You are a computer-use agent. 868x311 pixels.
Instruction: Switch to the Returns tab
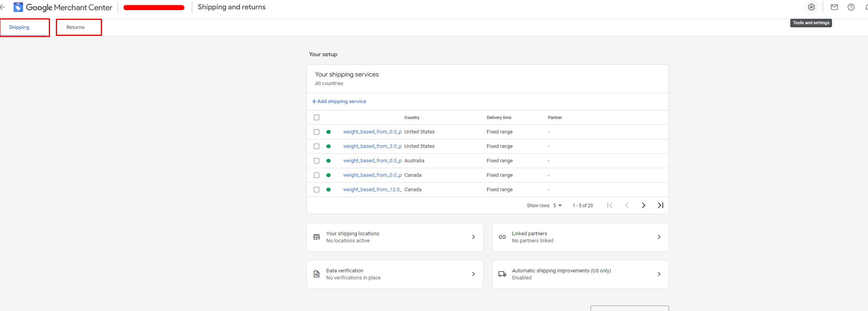click(75, 27)
